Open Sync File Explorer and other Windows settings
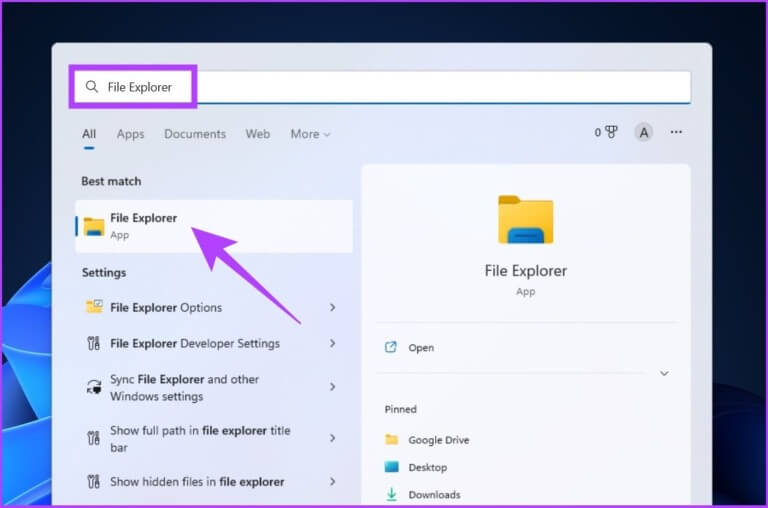 (214, 387)
